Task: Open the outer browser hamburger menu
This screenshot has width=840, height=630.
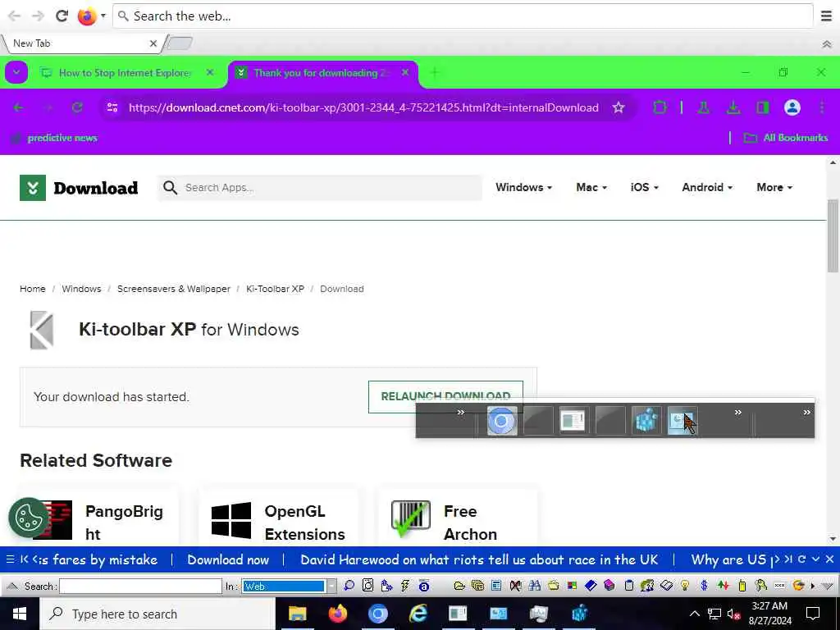Action: tap(826, 16)
